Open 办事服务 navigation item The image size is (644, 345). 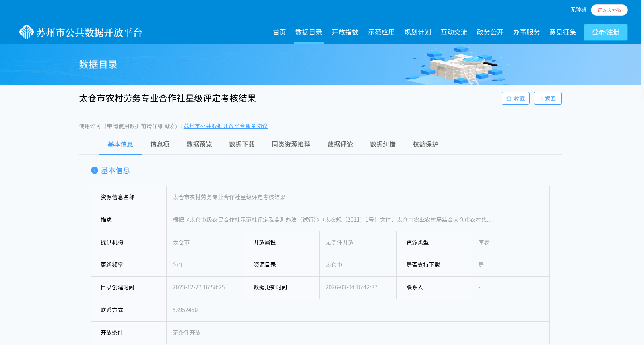526,32
